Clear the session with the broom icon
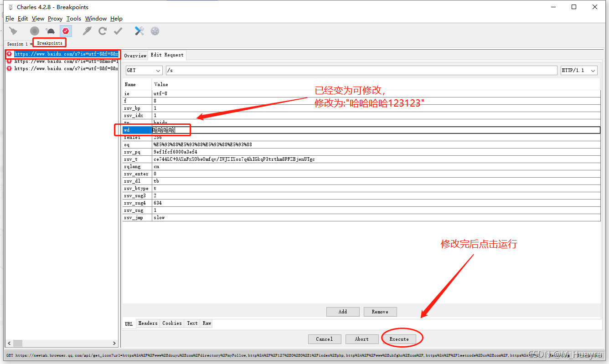 [13, 31]
